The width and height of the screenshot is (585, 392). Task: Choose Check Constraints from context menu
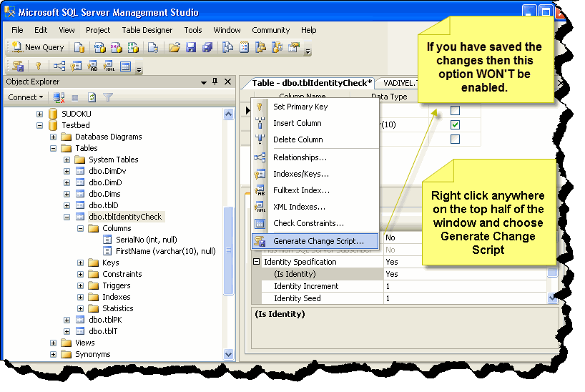coord(315,223)
